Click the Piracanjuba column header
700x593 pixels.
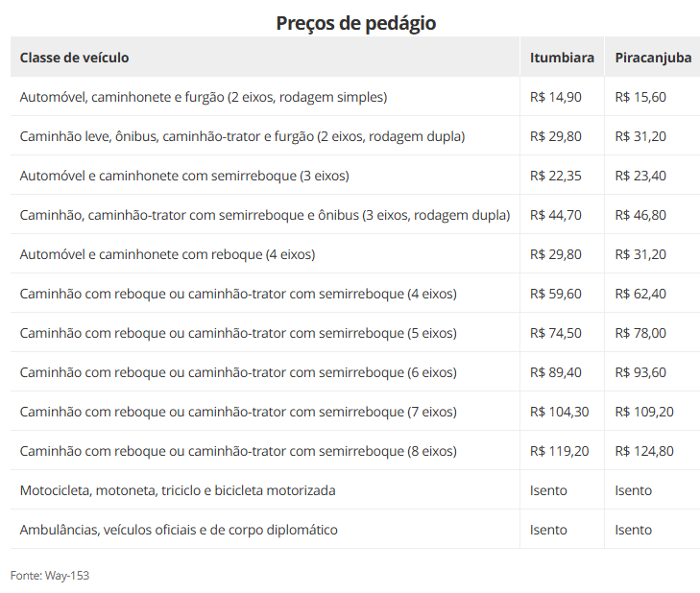click(653, 58)
